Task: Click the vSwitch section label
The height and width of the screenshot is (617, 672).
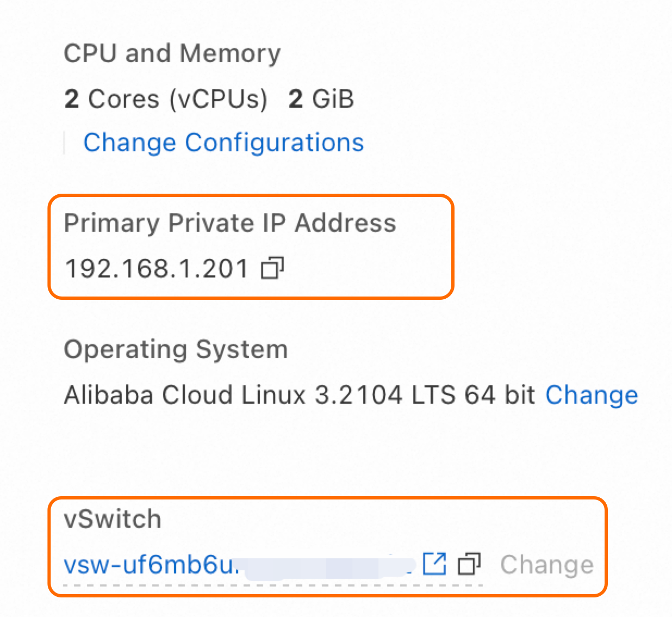Action: coord(113,519)
